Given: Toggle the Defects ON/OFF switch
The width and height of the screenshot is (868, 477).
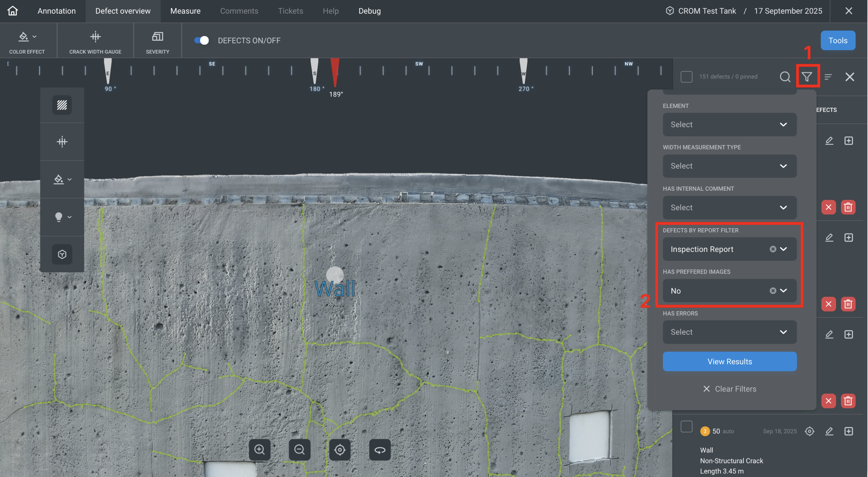Looking at the screenshot, I should (x=202, y=40).
